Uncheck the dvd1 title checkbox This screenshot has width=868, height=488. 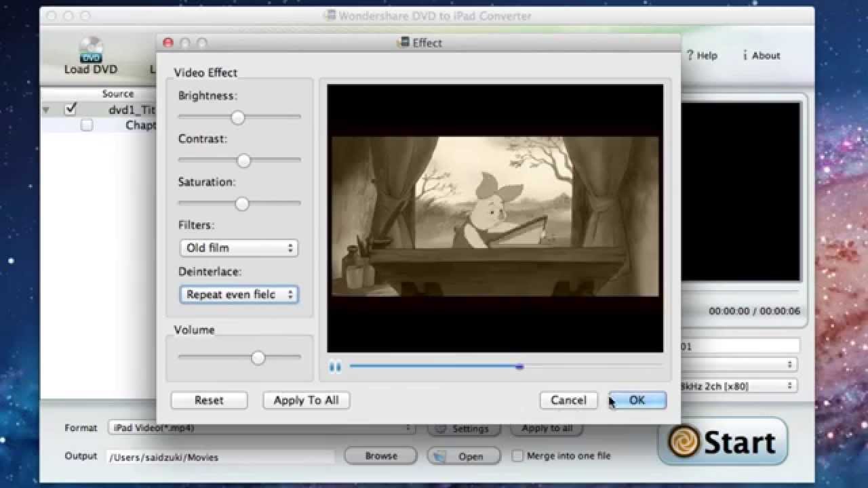click(x=70, y=109)
